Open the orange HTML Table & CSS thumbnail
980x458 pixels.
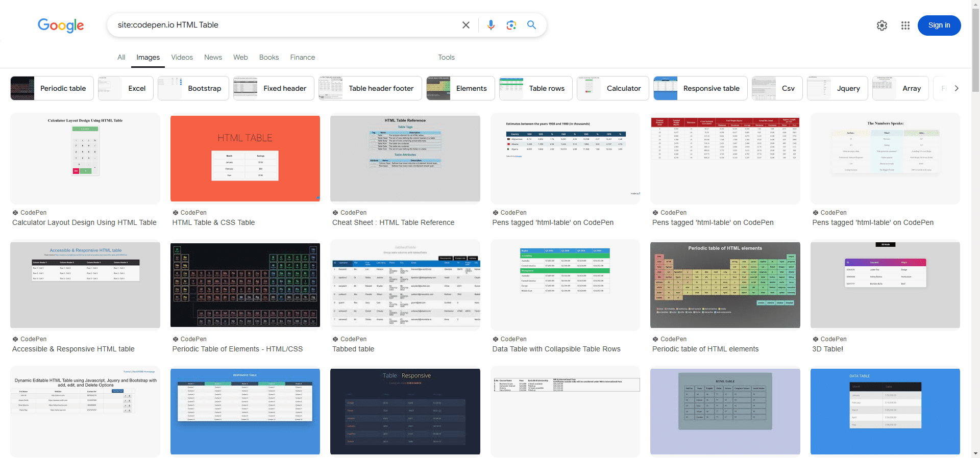coord(245,159)
